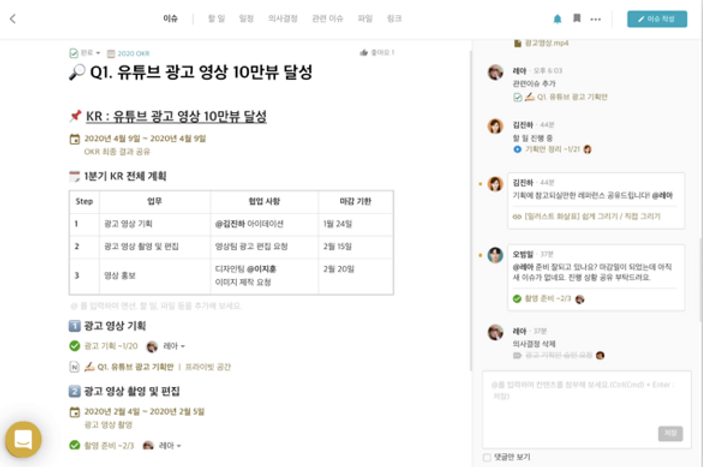Screen dimensions: 703x467
Task: Open the chat support bubble icon
Action: click(23, 439)
